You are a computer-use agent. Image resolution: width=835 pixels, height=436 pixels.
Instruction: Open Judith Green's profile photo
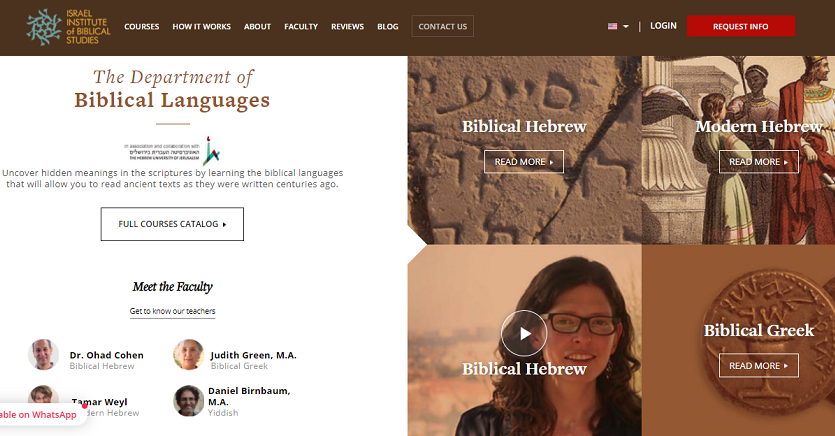click(x=189, y=355)
